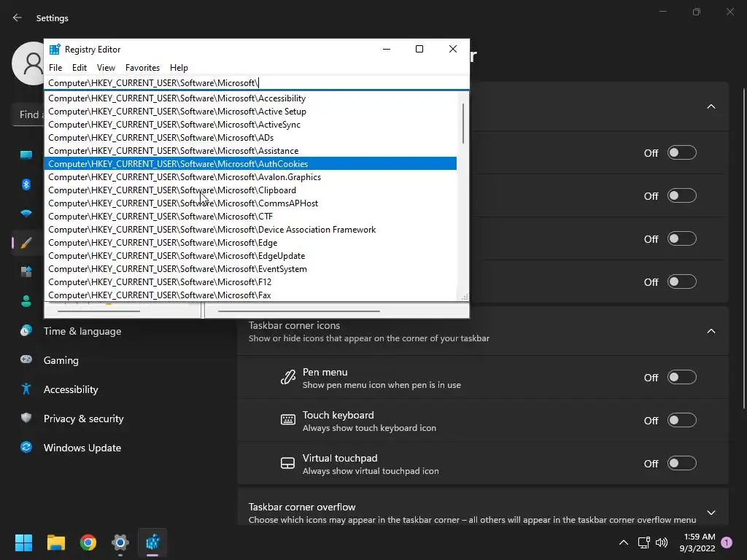
Task: Open Bluetooth icon in Settings sidebar
Action: [26, 184]
